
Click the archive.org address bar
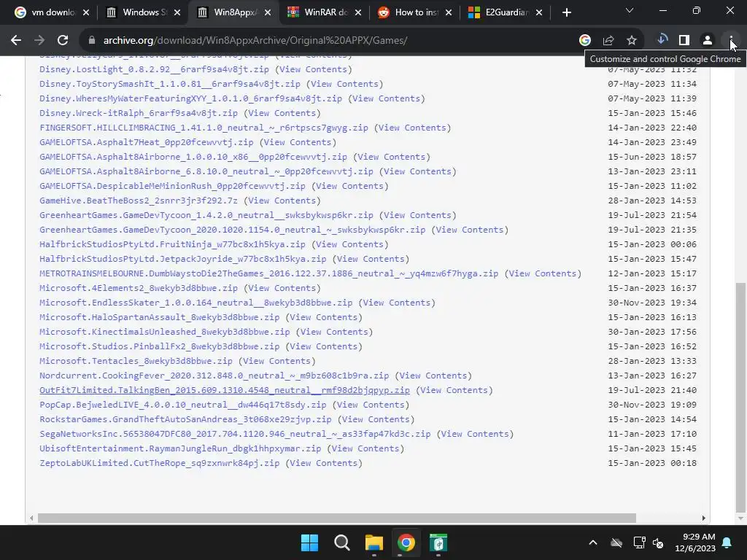pyautogui.click(x=333, y=41)
